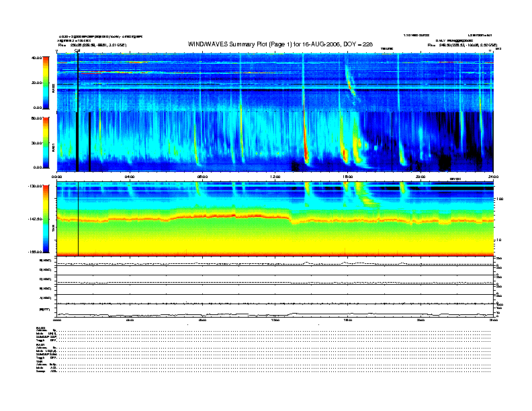This screenshot has height=411, width=532.
Task: Click the "10" frequency label right of TNR panel
Action: (x=498, y=240)
